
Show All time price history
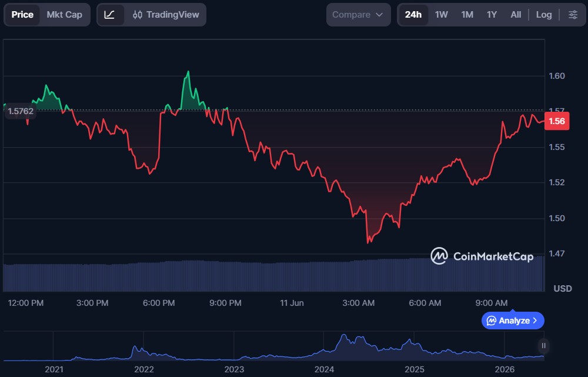click(516, 15)
